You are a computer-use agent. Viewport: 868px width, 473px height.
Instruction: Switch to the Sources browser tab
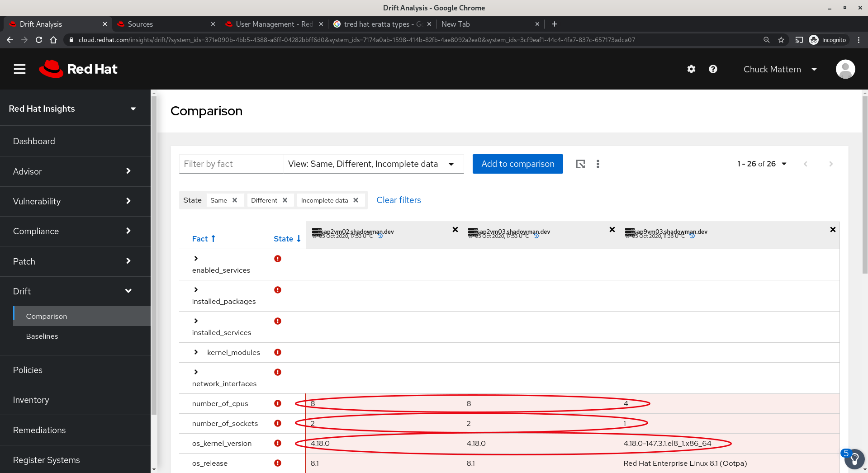click(166, 24)
